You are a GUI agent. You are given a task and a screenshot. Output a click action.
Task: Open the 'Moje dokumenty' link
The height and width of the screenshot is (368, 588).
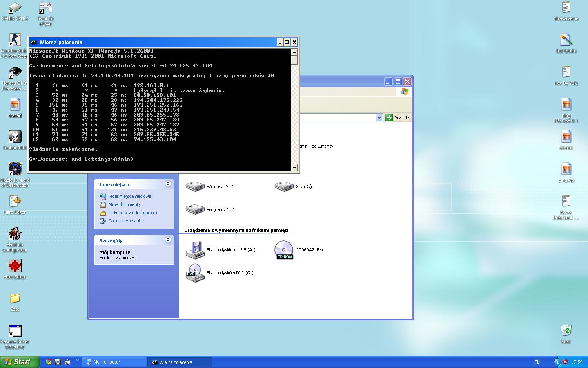pos(125,204)
